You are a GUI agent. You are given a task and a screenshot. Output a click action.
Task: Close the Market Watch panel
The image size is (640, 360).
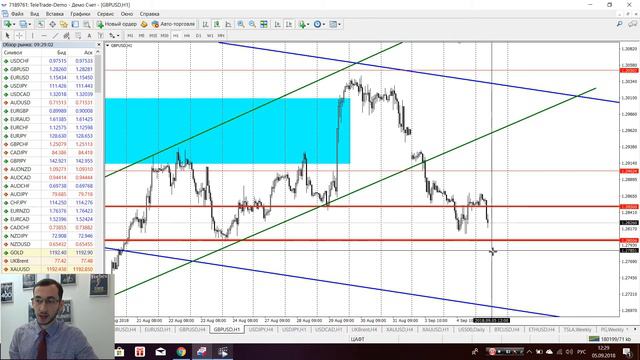[x=98, y=44]
